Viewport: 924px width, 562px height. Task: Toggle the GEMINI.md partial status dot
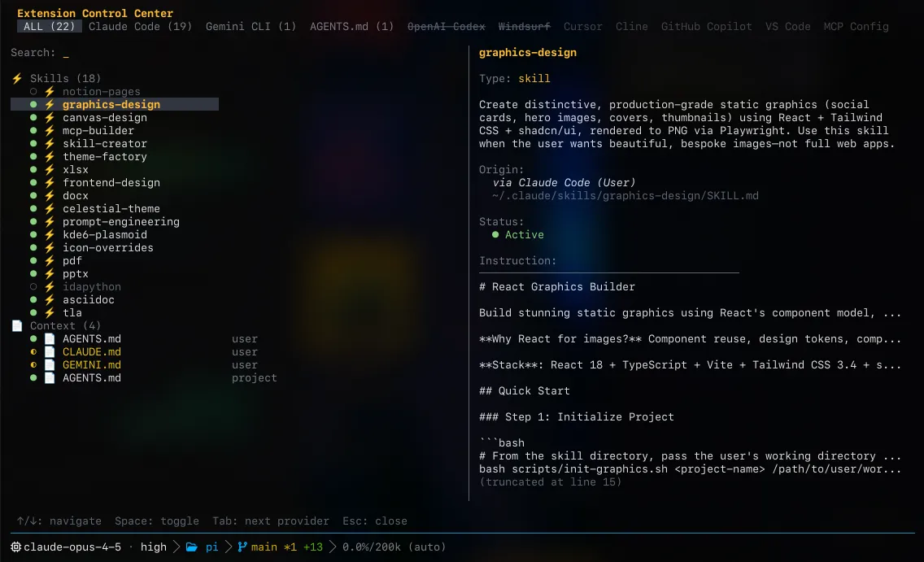coord(33,364)
